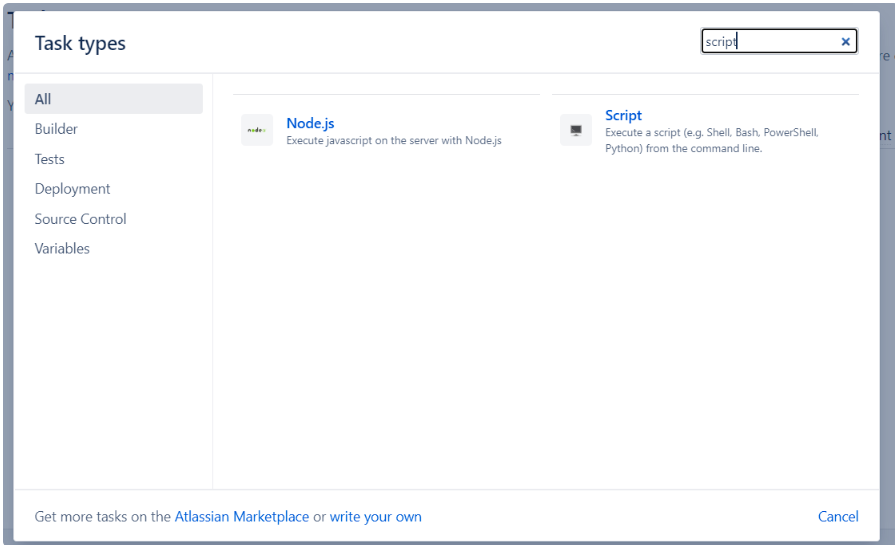895x545 pixels.
Task: Click the Script task terminal icon
Action: pyautogui.click(x=576, y=130)
